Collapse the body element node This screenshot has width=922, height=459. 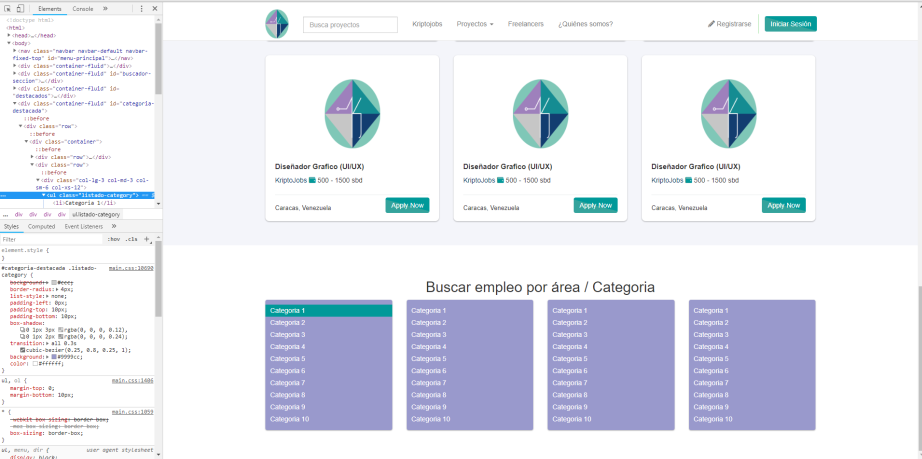coord(9,43)
